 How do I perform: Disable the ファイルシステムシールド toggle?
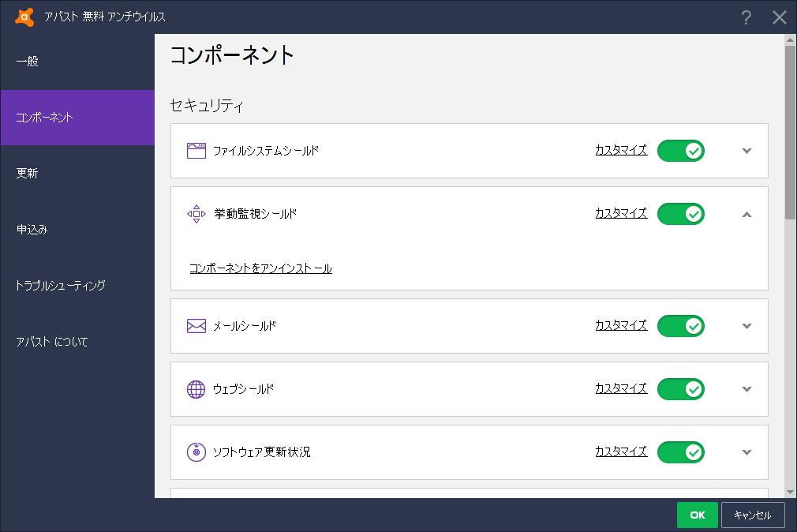click(680, 150)
